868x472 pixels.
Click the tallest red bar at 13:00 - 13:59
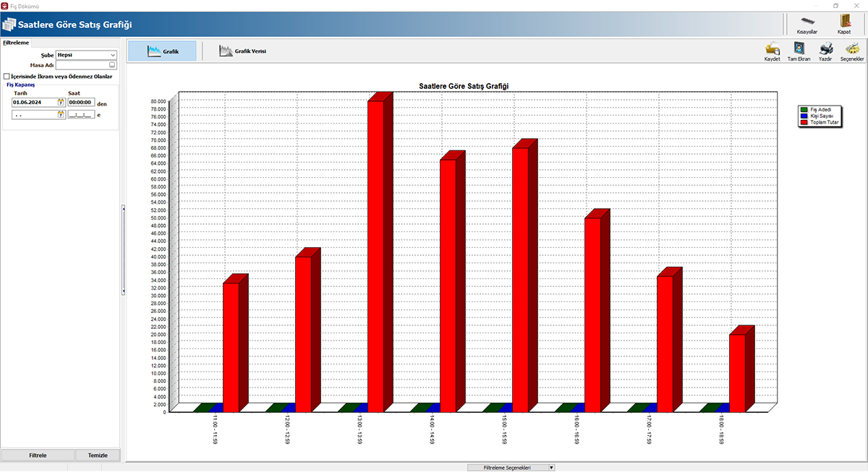375,253
